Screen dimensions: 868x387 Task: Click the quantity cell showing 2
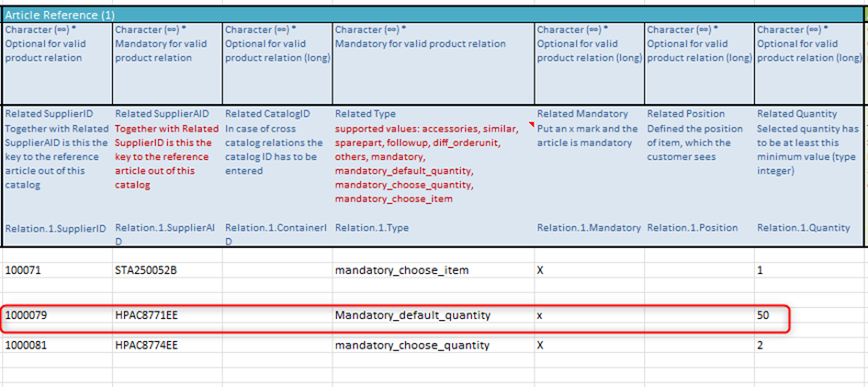[x=761, y=346]
